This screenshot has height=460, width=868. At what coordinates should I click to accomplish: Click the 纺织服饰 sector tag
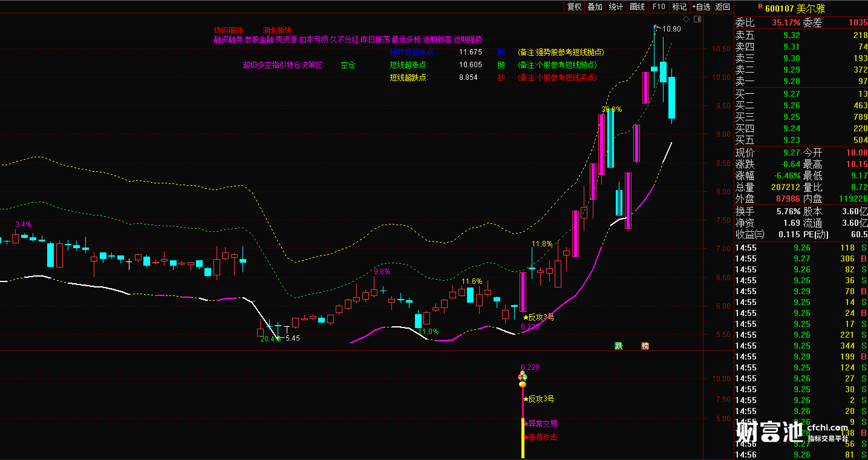229,30
